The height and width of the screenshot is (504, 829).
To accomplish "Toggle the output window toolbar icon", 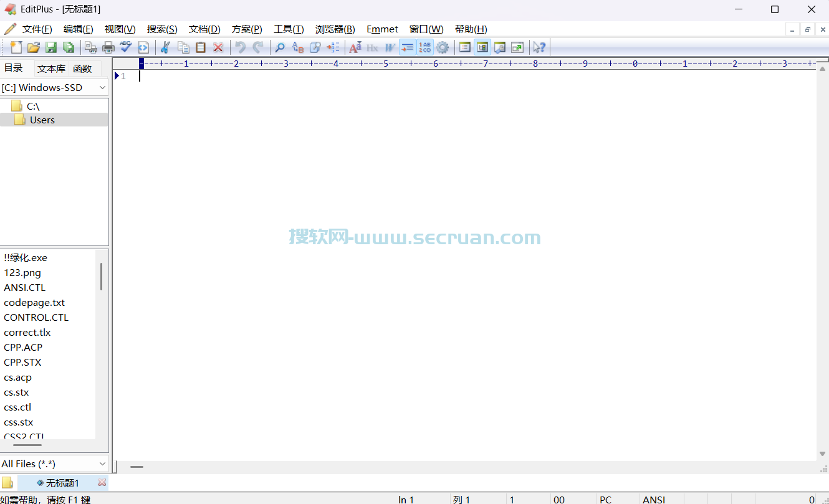I will tap(500, 47).
